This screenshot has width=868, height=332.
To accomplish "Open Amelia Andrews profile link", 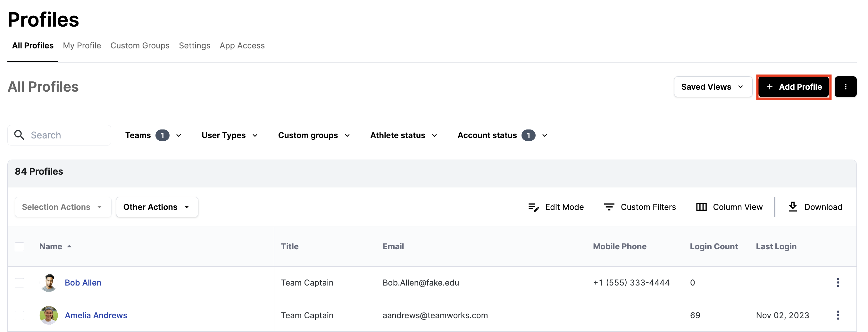I will [x=96, y=315].
